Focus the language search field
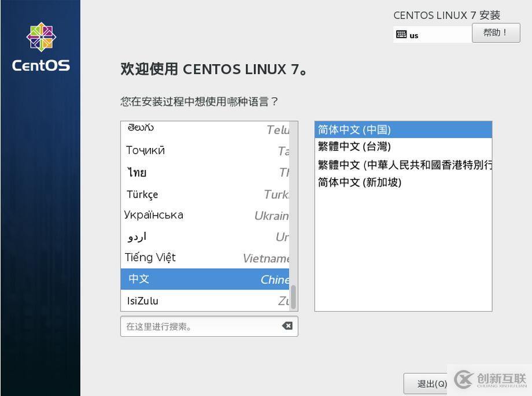Viewport: 532px width, 396px height. [209, 327]
